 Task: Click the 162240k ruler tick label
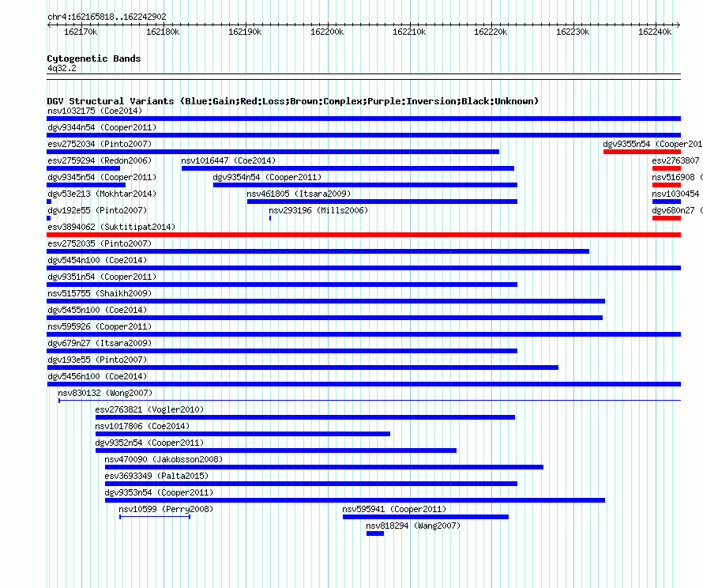(655, 32)
